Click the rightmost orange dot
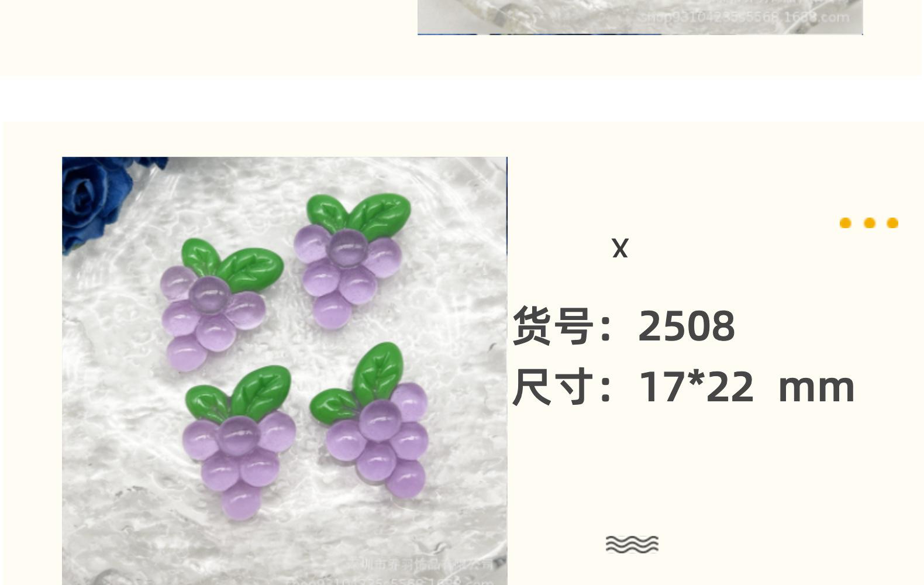The width and height of the screenshot is (924, 585). [x=892, y=223]
